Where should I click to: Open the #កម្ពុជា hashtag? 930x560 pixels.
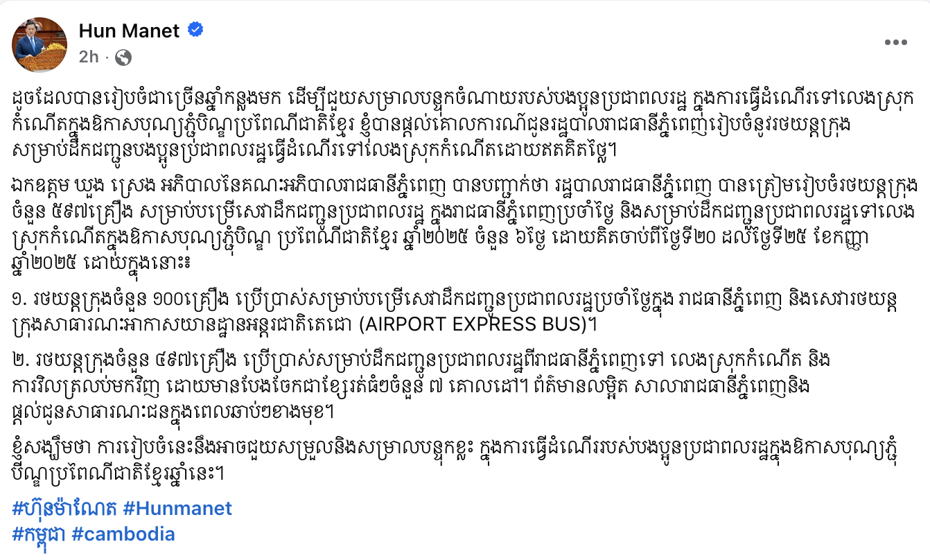point(38,534)
